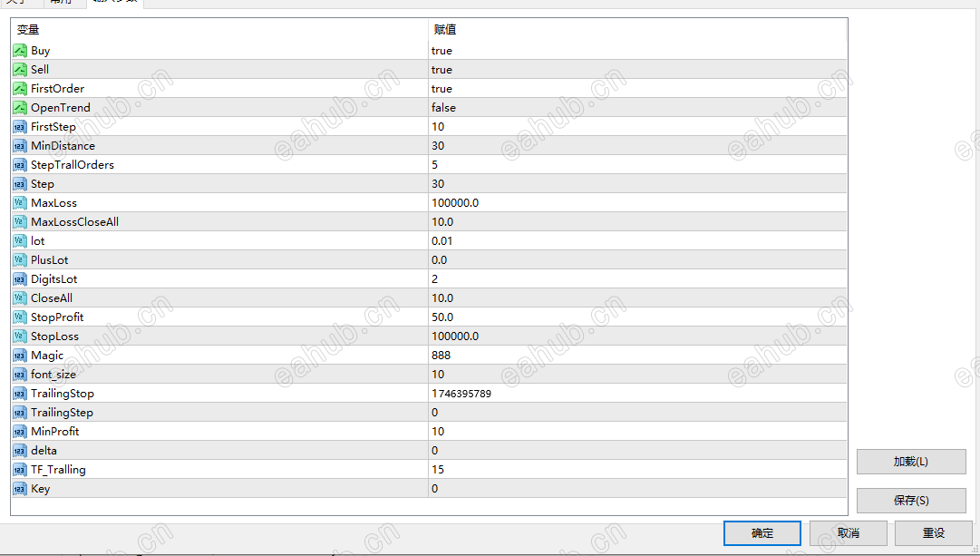
Task: Click the icon next to Magic
Action: [x=20, y=356]
